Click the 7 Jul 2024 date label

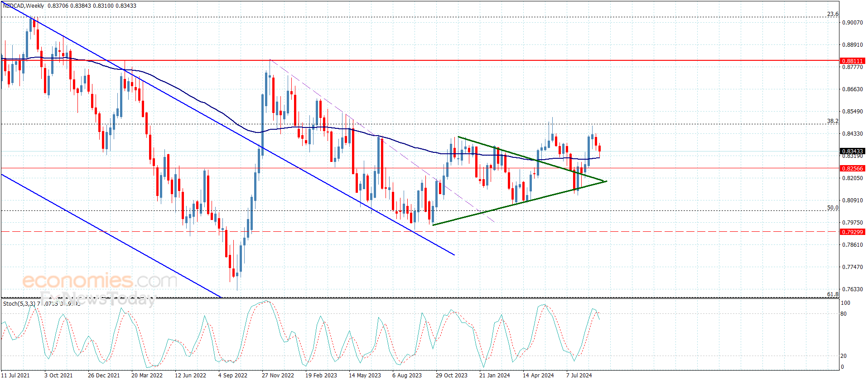(x=579, y=375)
